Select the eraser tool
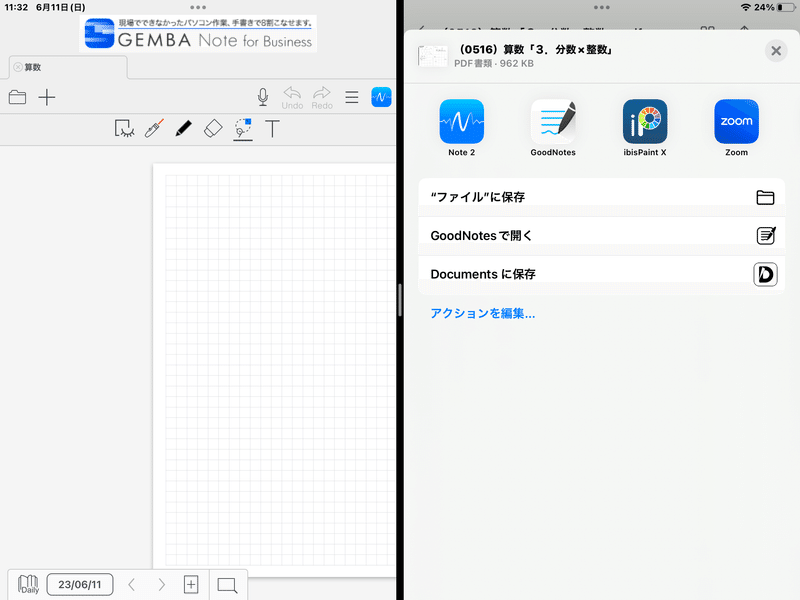 click(x=213, y=129)
